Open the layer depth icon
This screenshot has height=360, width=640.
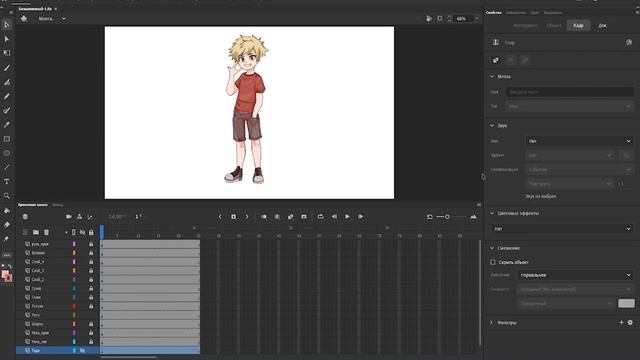point(90,217)
